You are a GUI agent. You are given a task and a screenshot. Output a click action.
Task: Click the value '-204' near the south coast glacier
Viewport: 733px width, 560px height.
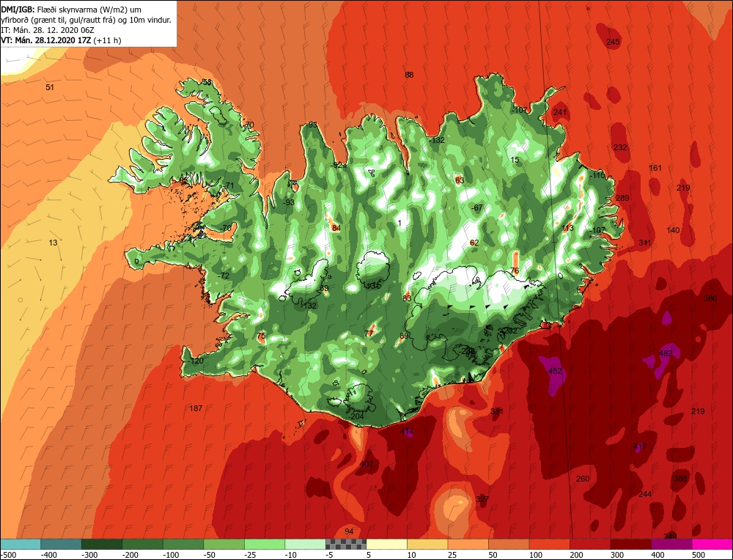pyautogui.click(x=356, y=416)
